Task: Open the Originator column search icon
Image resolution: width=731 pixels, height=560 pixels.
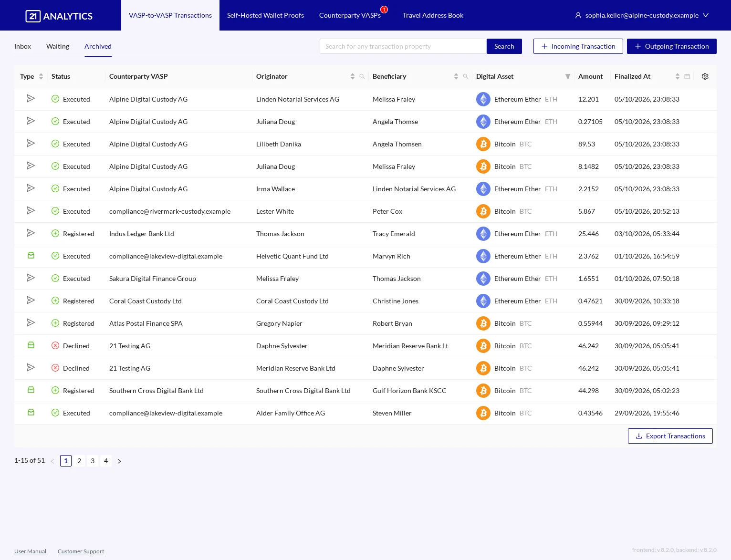Action: [x=362, y=76]
